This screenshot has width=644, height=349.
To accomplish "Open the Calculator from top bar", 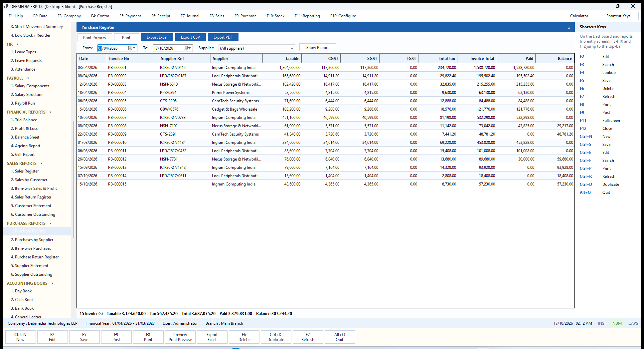I will (x=579, y=16).
